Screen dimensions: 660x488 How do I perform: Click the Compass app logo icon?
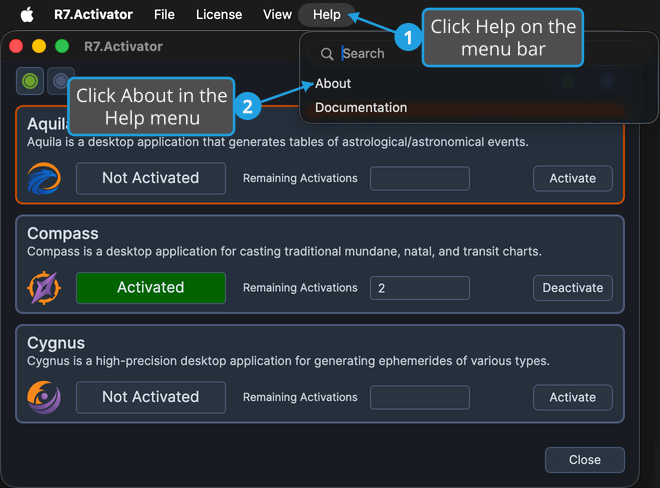coord(44,288)
